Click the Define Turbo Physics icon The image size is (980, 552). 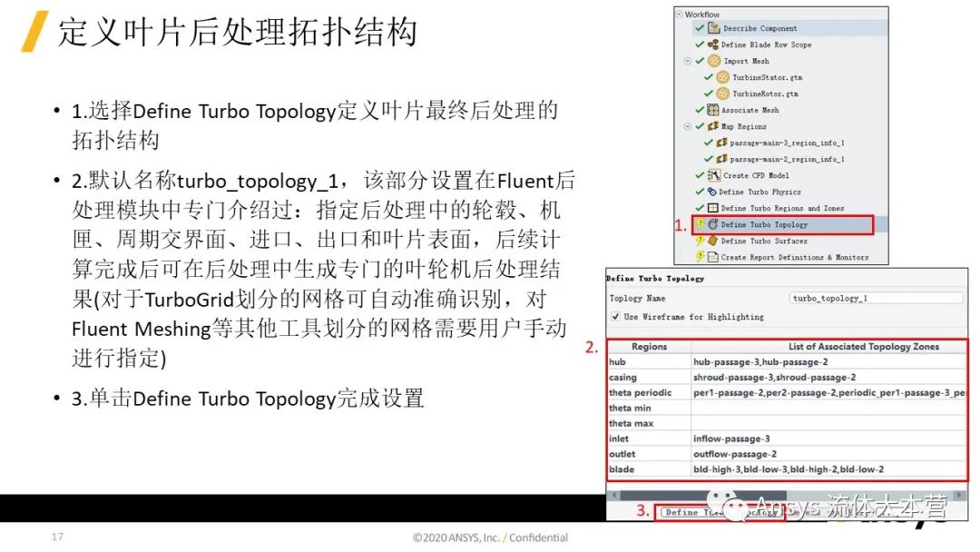pyautogui.click(x=711, y=192)
